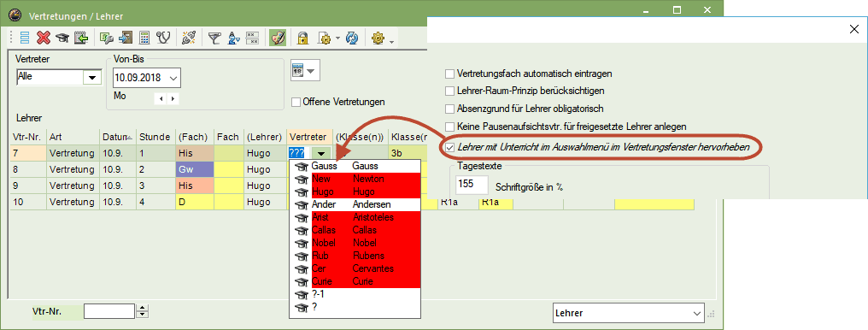
Task: Click the purple Gw subject cell in row 8
Action: pyautogui.click(x=194, y=169)
